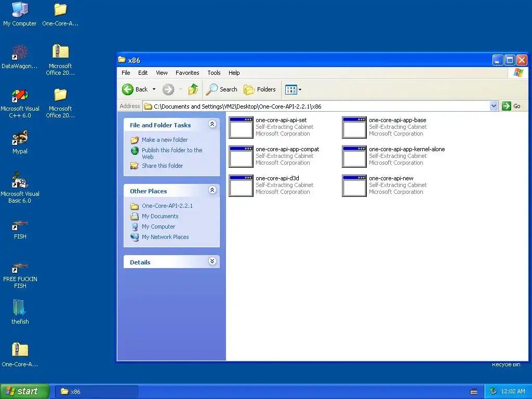Select Microsoft Visual C++ 6.0 shortcut
532x399 pixels.
pyautogui.click(x=20, y=103)
